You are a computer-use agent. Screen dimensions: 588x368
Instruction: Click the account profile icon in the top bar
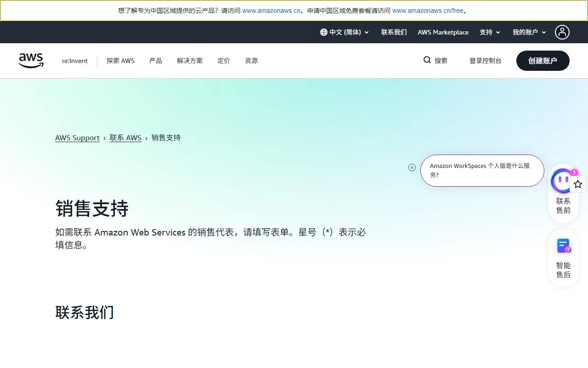tap(562, 32)
